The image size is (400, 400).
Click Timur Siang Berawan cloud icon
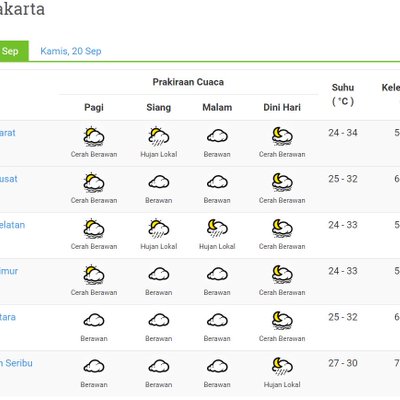point(159,274)
